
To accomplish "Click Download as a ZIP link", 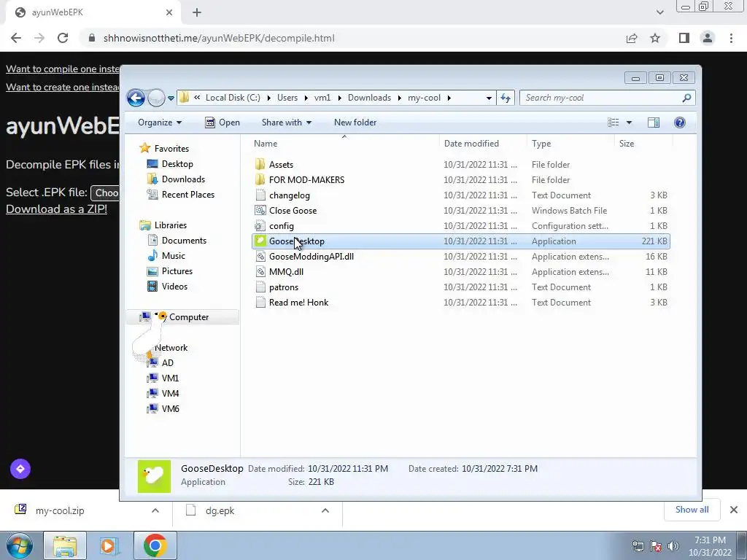I will (56, 209).
